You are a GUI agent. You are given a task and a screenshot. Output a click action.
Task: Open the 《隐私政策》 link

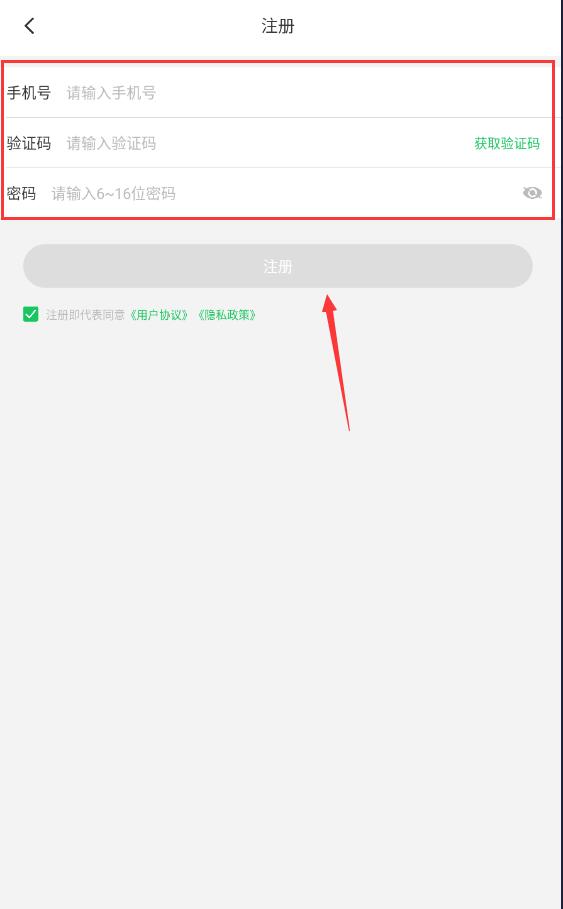(227, 315)
